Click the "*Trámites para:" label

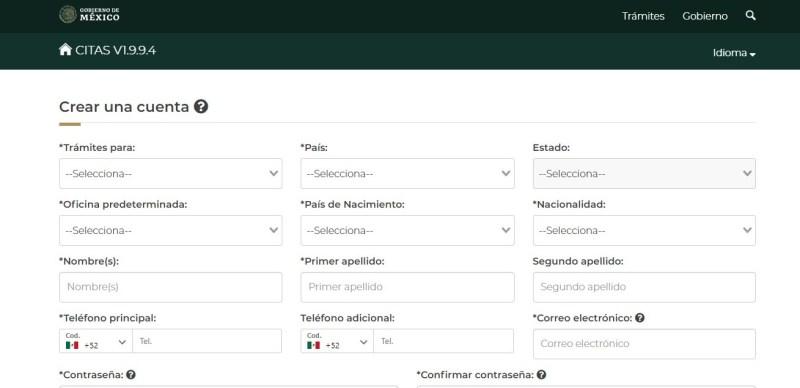click(x=97, y=148)
